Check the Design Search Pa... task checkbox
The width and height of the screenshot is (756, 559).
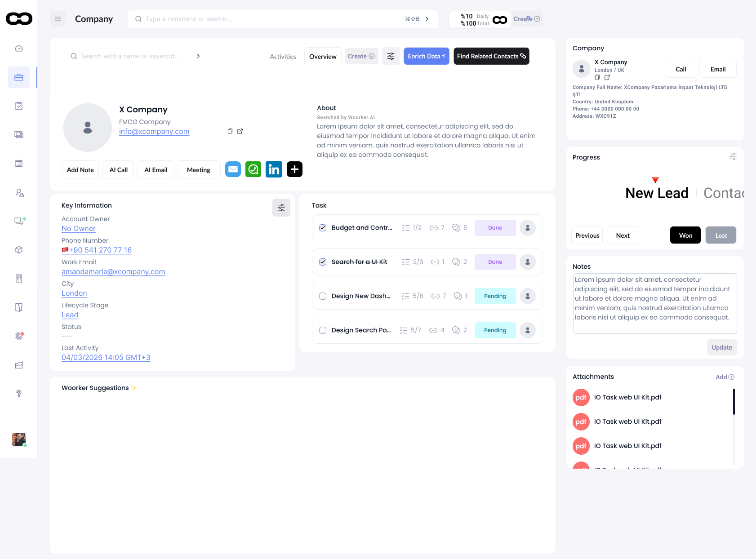click(323, 330)
